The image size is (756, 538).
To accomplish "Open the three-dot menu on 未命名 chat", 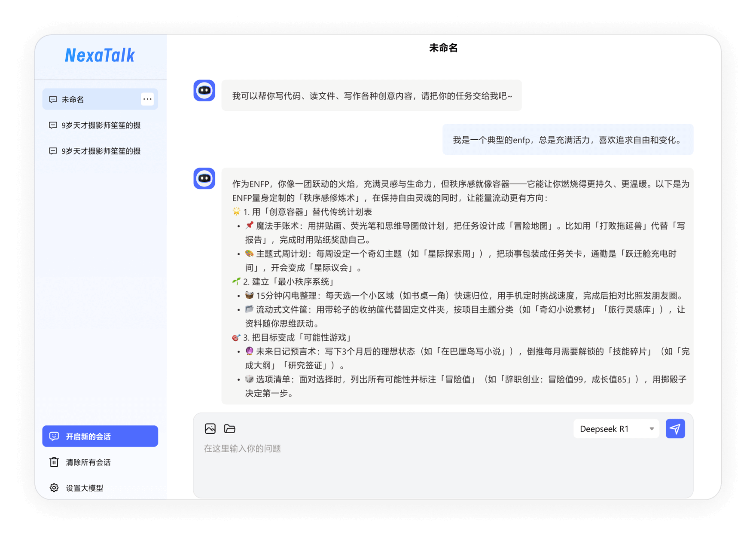I will tap(147, 99).
